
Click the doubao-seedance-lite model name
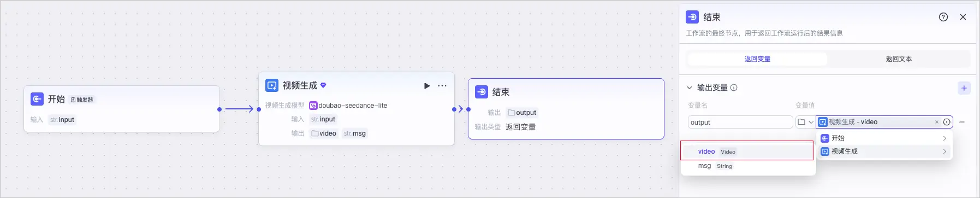(x=353, y=106)
